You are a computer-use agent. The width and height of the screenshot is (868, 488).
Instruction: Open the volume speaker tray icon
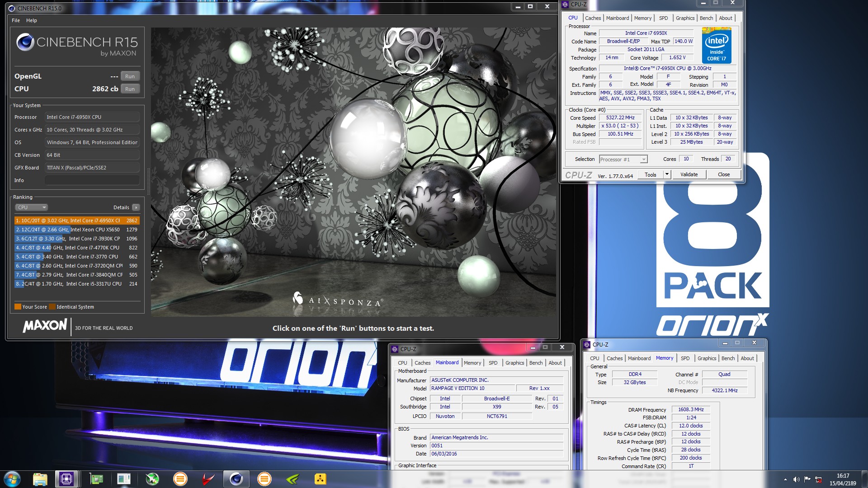[796, 479]
